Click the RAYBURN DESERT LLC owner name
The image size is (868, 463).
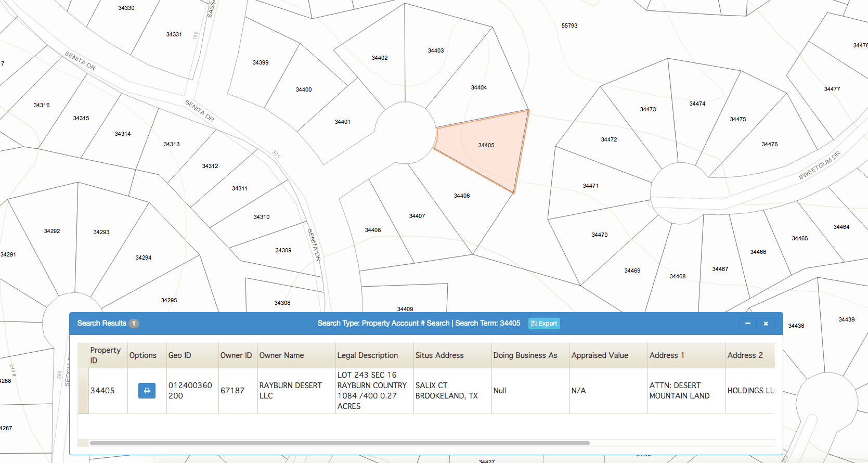pos(296,391)
